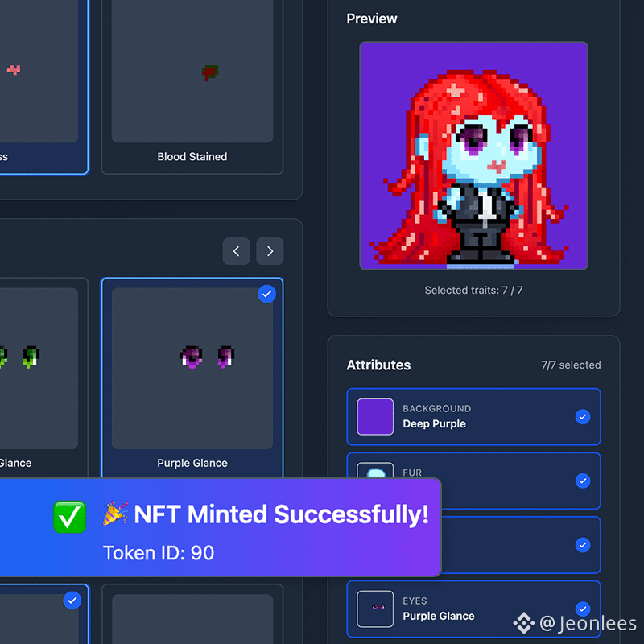Click the 'Selected traits: 7 / 7' text
644x644 pixels.
473,291
